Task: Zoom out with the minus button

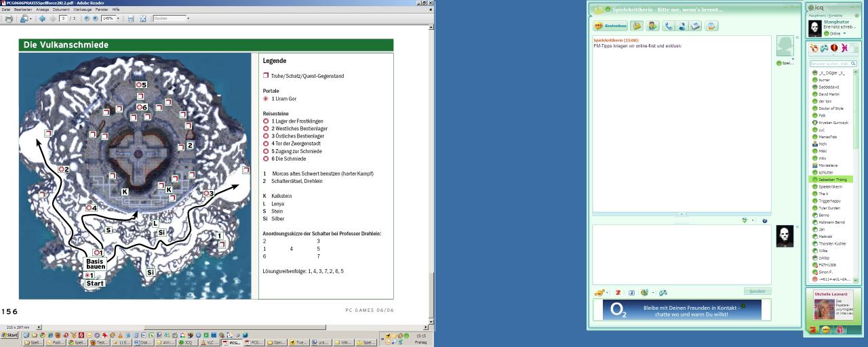Action: click(x=86, y=18)
